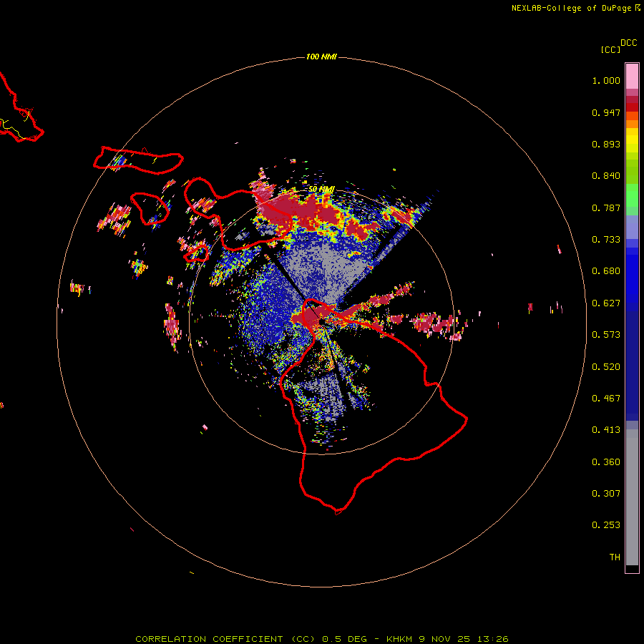Click the 0.733 colorbar value label
The width and height of the screenshot is (644, 644).
(606, 240)
